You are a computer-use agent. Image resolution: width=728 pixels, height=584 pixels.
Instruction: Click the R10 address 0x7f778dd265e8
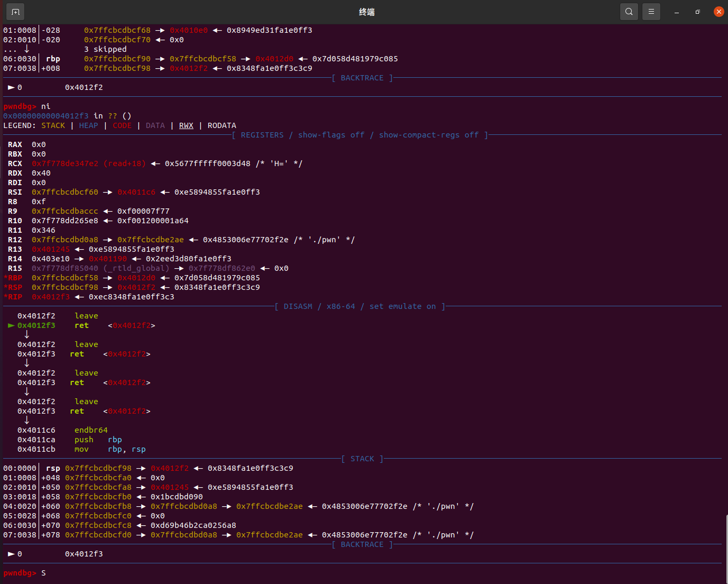[65, 221]
